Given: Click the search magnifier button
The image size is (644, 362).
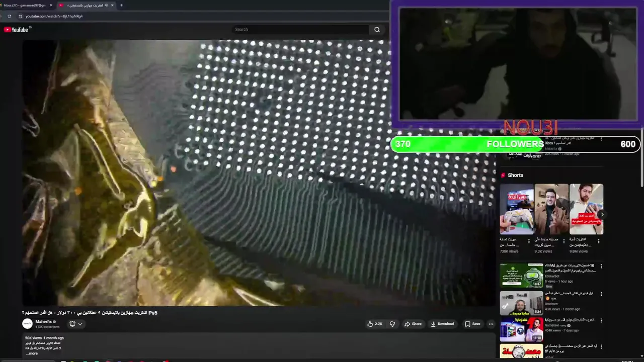Looking at the screenshot, I should coord(377,29).
